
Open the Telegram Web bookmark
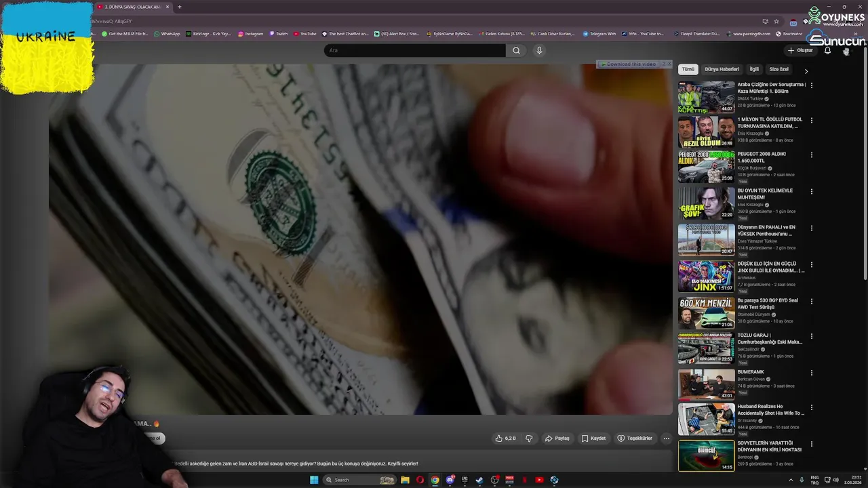(x=599, y=33)
